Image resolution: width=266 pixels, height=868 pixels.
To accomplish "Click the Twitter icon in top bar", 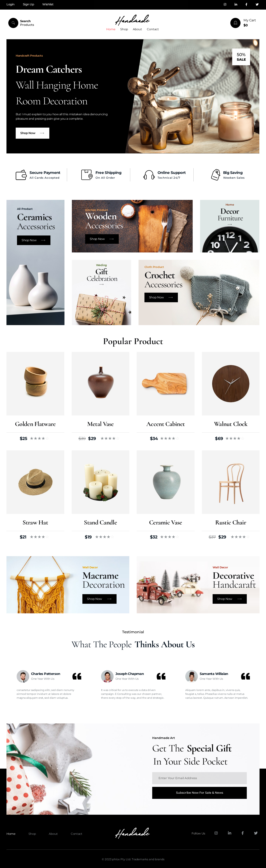I will (257, 4).
